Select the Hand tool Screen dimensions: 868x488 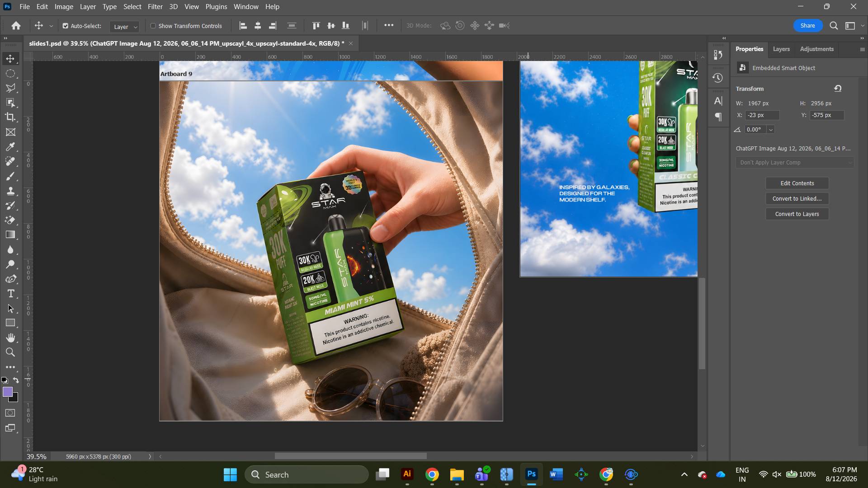click(x=10, y=338)
